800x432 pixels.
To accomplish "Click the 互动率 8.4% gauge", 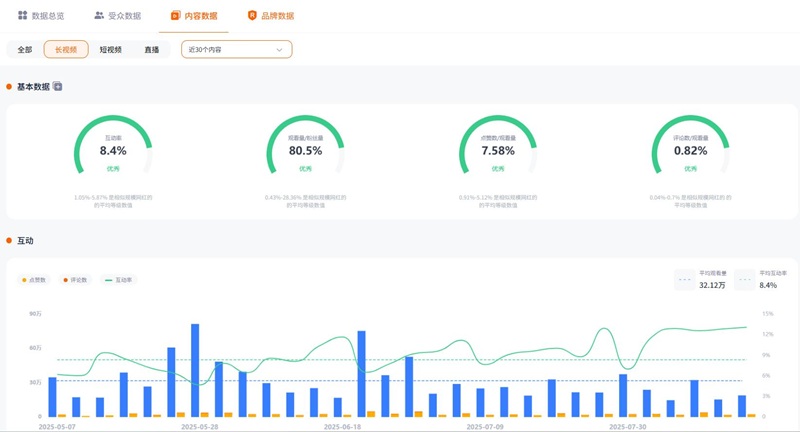I will [113, 150].
